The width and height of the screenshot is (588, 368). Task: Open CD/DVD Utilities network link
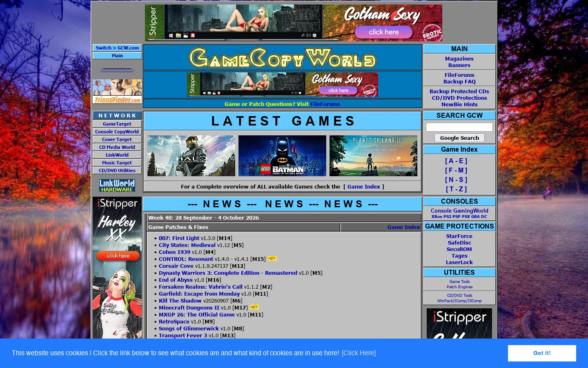click(117, 171)
